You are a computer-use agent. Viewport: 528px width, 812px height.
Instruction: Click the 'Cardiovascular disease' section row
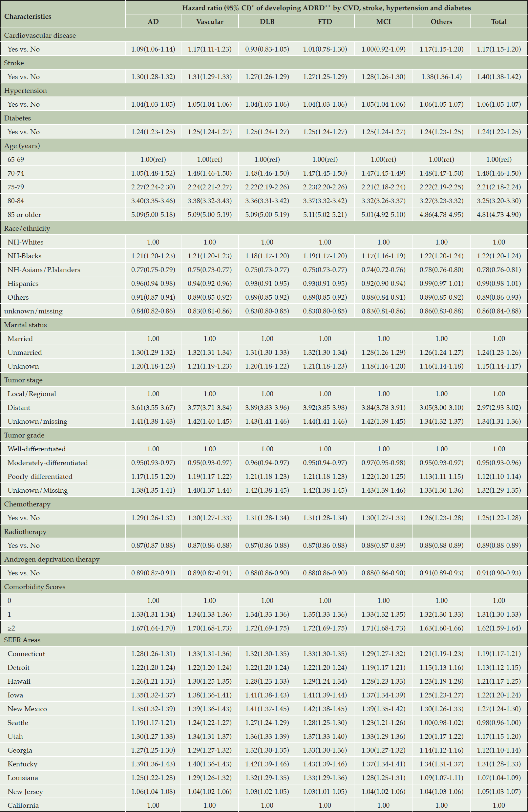[x=264, y=35]
